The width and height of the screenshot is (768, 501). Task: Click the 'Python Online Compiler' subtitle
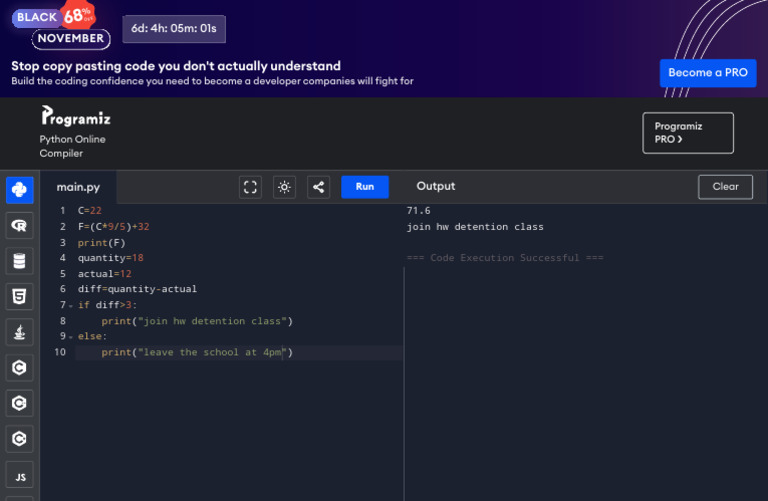click(72, 146)
